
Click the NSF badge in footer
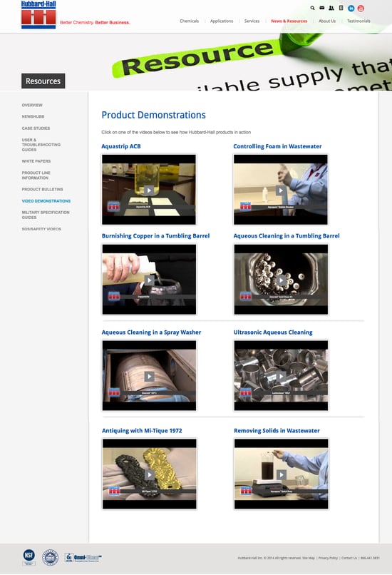29,557
